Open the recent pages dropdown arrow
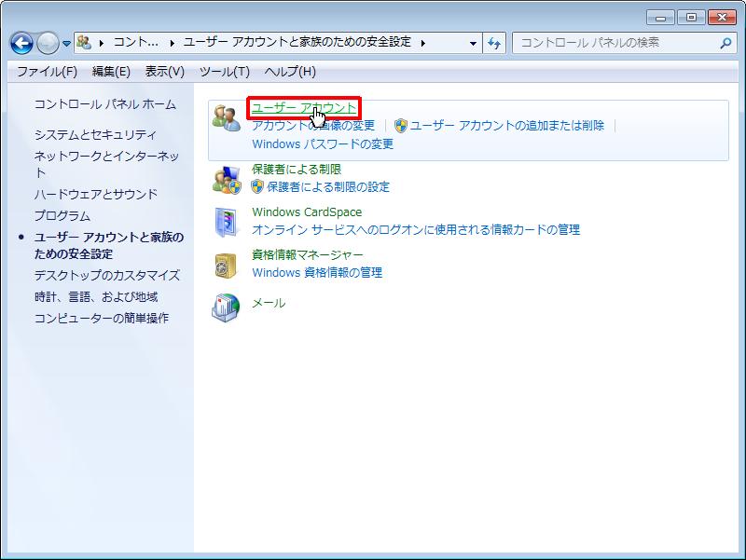Viewport: 746px width, 560px height. pyautogui.click(x=66, y=44)
